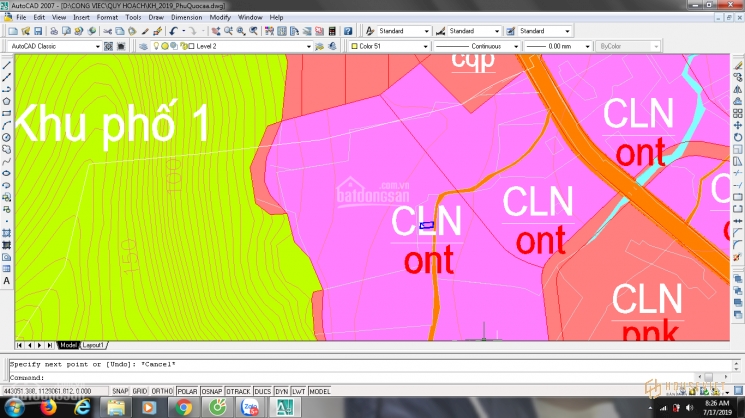Open a drawing with the Open icon

[x=26, y=31]
